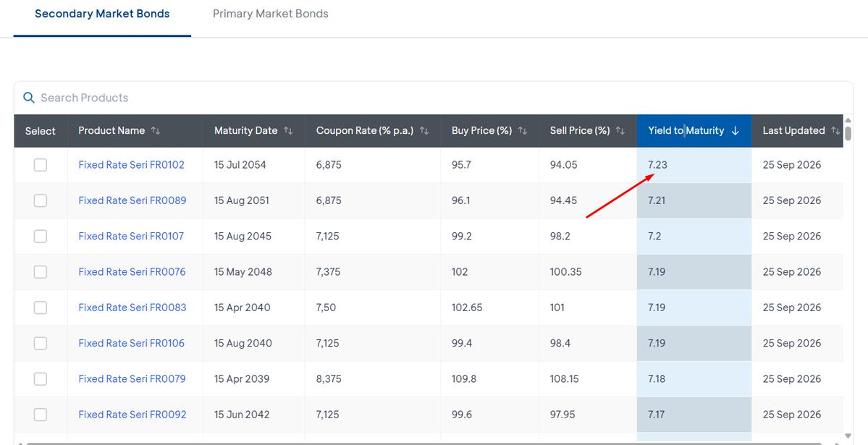Tick the checkbox for FR0102
The height and width of the screenshot is (445, 868).
click(x=41, y=165)
